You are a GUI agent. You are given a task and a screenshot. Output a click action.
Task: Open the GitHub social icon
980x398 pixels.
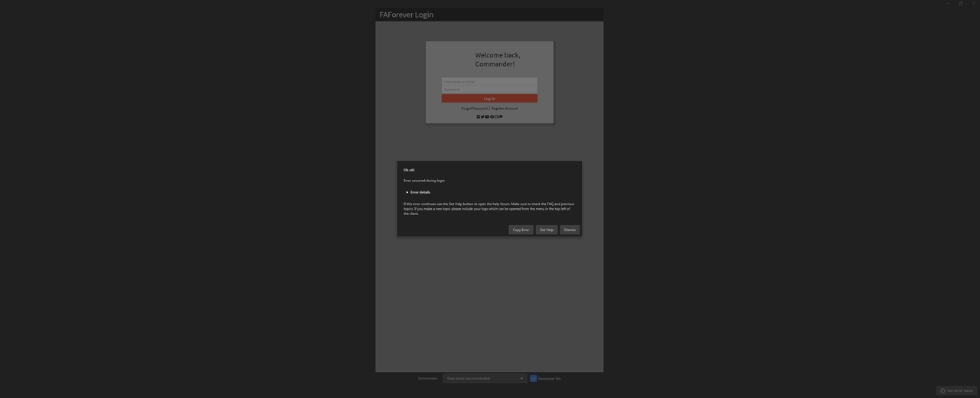496,116
